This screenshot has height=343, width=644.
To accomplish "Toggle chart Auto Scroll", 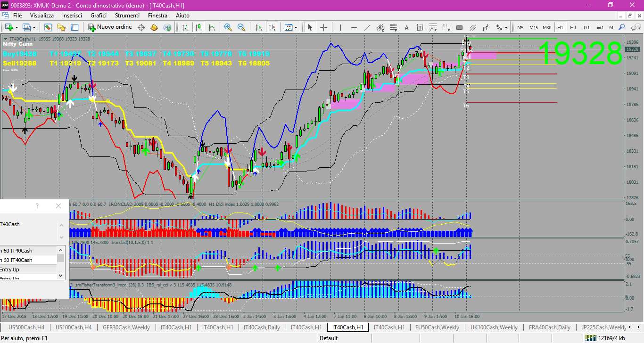I will [x=258, y=27].
